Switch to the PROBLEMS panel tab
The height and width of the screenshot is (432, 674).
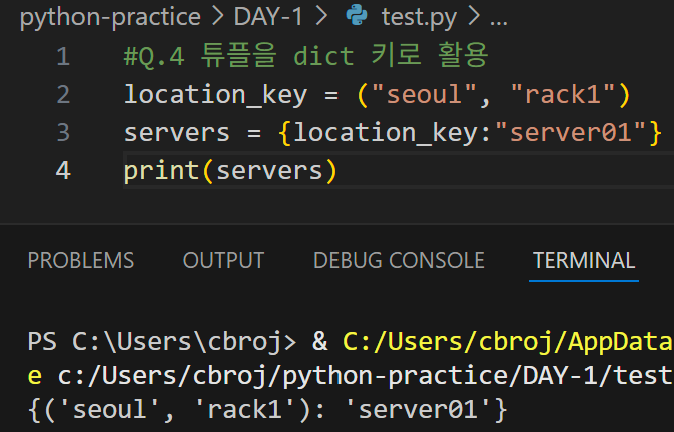pos(81,260)
